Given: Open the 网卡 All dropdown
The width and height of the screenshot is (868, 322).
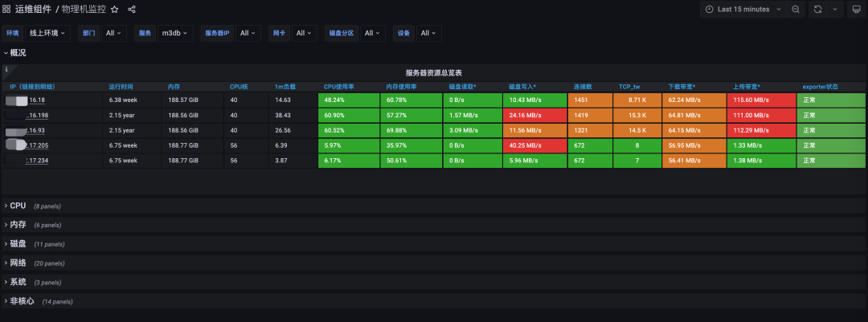Looking at the screenshot, I should (x=305, y=33).
